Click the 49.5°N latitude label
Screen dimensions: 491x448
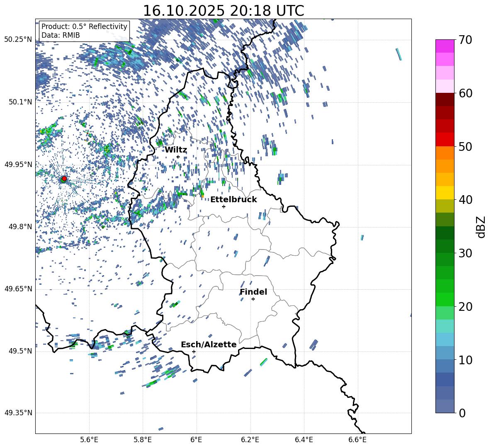(x=21, y=351)
